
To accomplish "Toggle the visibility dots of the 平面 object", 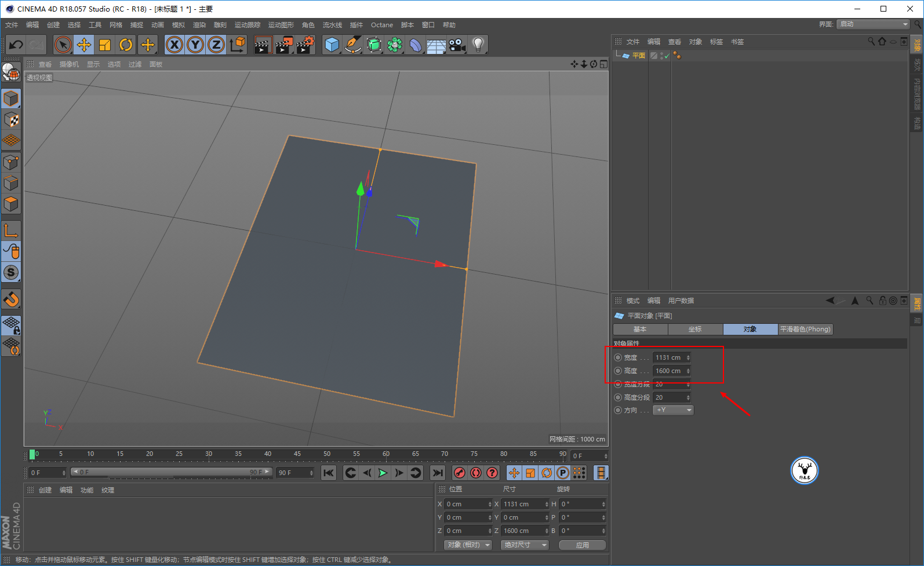I will pyautogui.click(x=662, y=56).
